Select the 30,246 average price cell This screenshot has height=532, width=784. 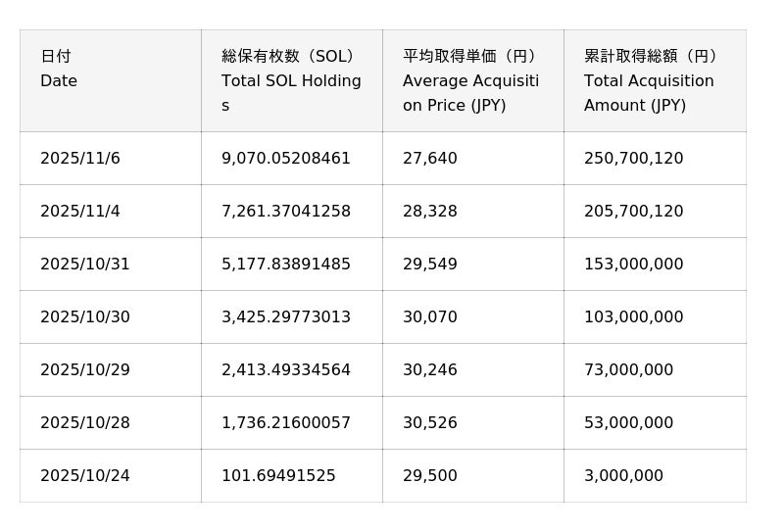(x=430, y=370)
